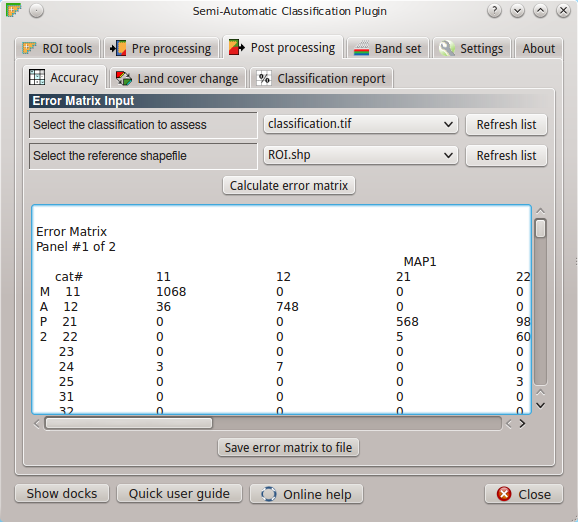Click the horizontal scrollbar right arrow
Viewport: 578px width, 522px height.
(x=522, y=424)
